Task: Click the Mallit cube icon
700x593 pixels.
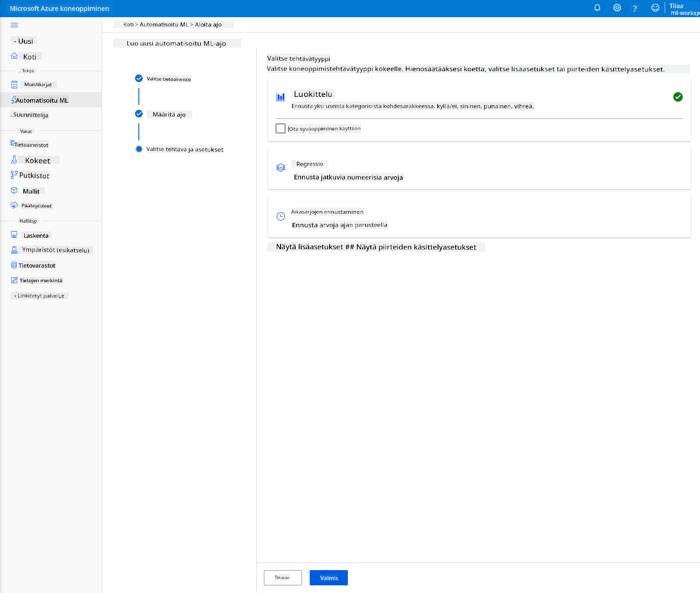Action: coord(14,191)
